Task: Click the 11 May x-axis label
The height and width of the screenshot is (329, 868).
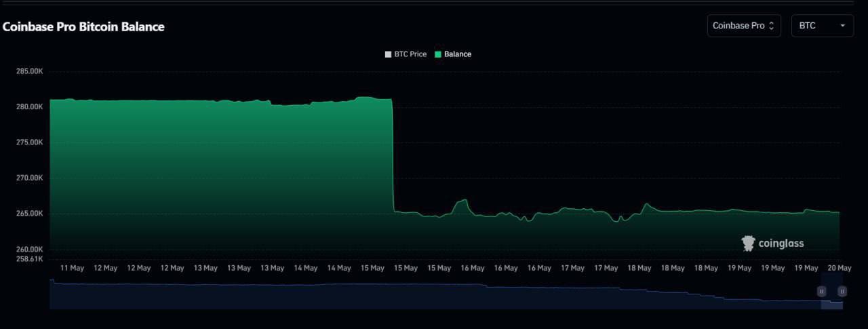Action: click(73, 268)
